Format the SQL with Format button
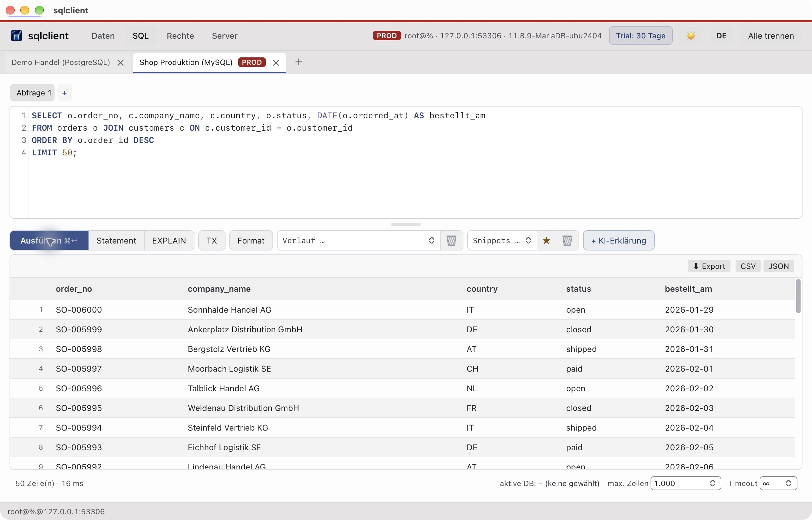This screenshot has width=812, height=520. (251, 240)
